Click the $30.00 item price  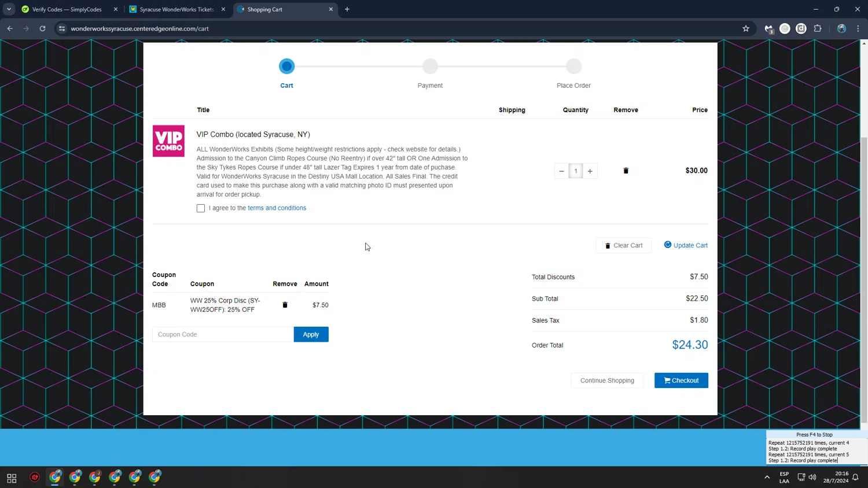696,171
